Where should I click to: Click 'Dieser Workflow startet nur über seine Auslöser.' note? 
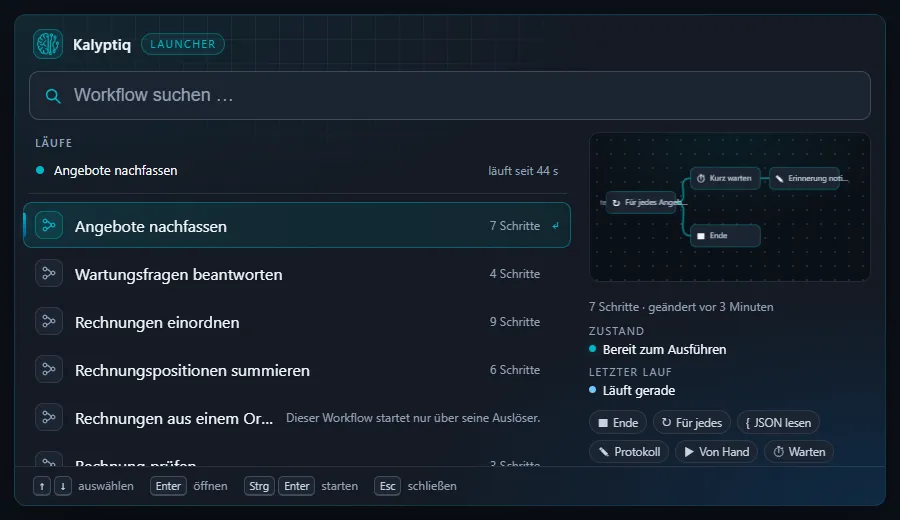coord(413,418)
